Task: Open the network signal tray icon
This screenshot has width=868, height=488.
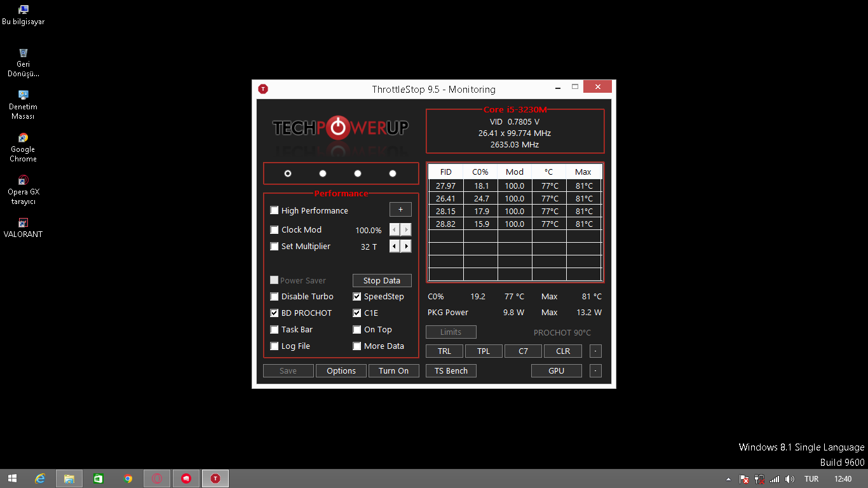Action: click(775, 479)
